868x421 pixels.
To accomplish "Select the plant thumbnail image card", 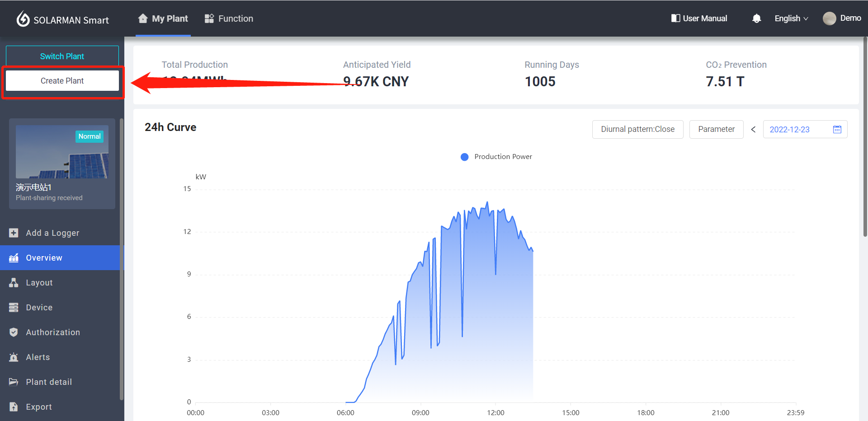I will [62, 152].
